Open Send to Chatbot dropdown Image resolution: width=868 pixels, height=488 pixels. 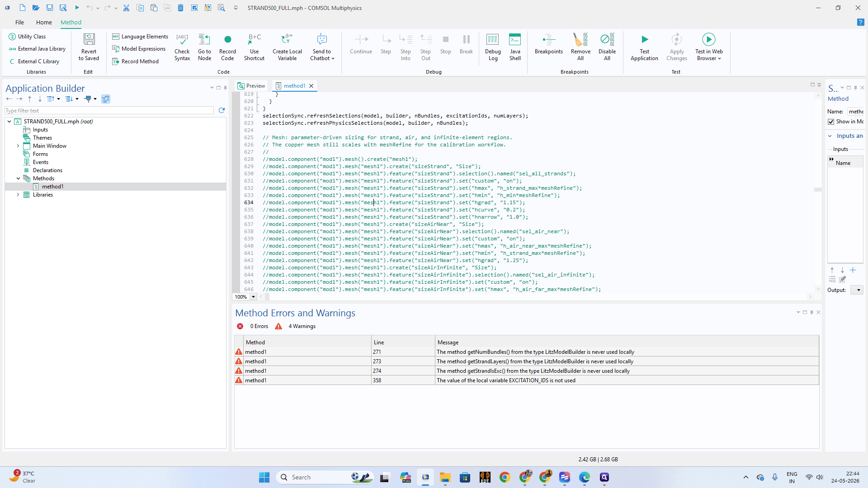[322, 47]
